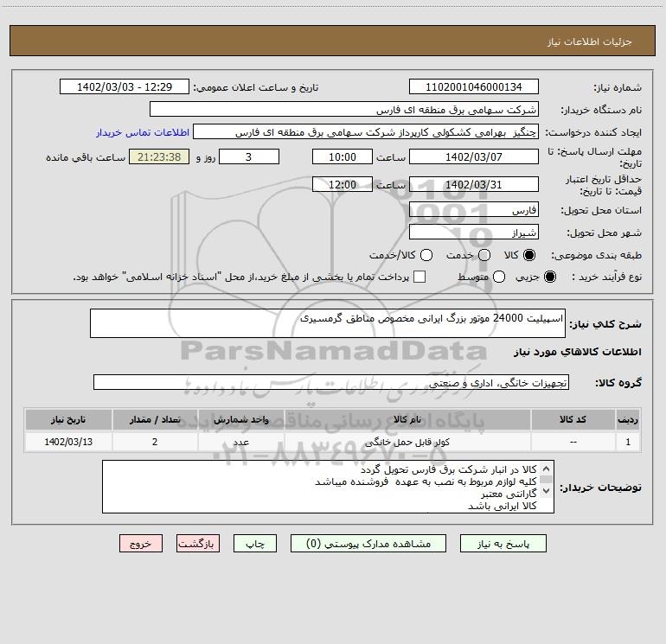Click the ردیف column header
The width and height of the screenshot is (666, 644).
628,419
